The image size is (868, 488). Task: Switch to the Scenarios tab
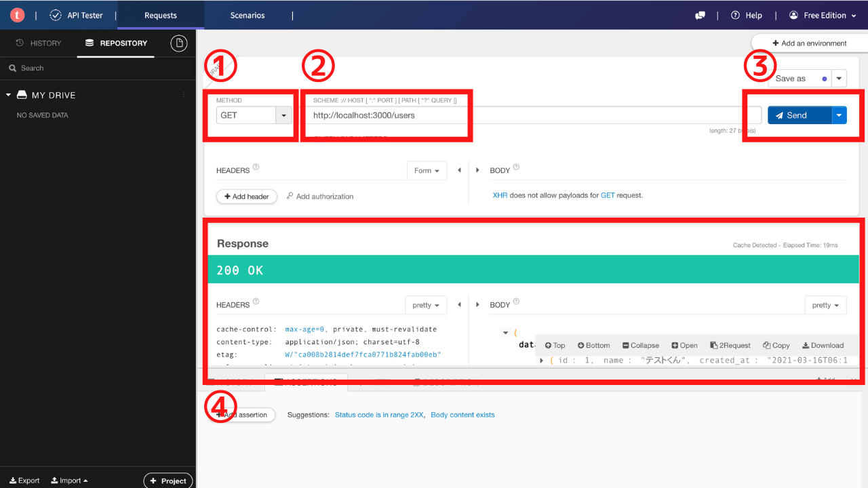(247, 15)
